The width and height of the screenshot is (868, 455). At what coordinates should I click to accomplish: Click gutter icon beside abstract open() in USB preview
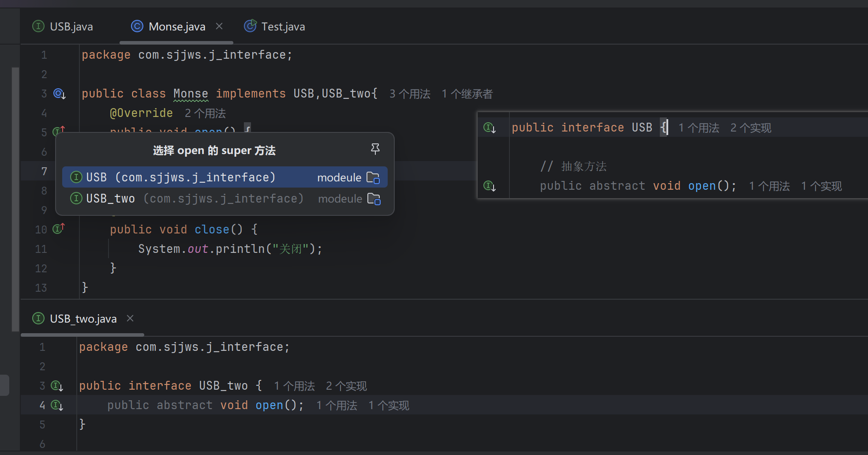tap(489, 186)
